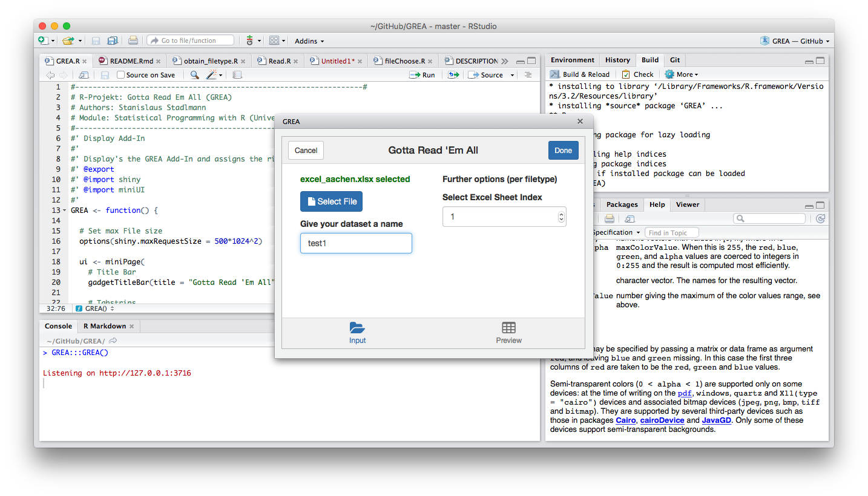This screenshot has height=496, width=868.
Task: Switch to the History tab
Action: (617, 60)
